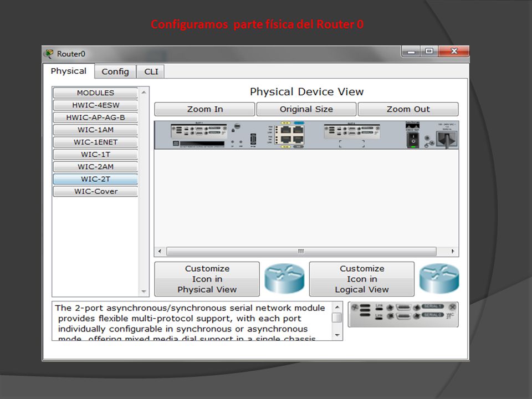
Task: Click the description scrollbar thumb
Action: 337,318
